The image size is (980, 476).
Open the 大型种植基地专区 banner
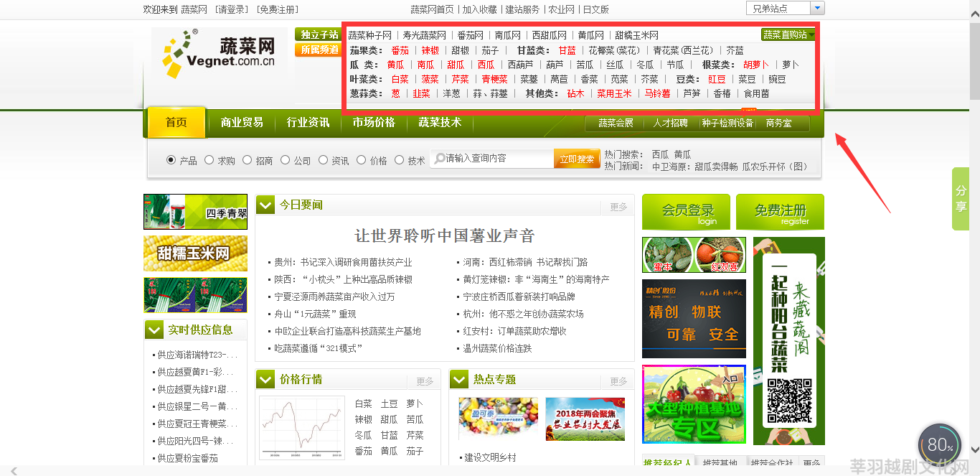coord(694,404)
